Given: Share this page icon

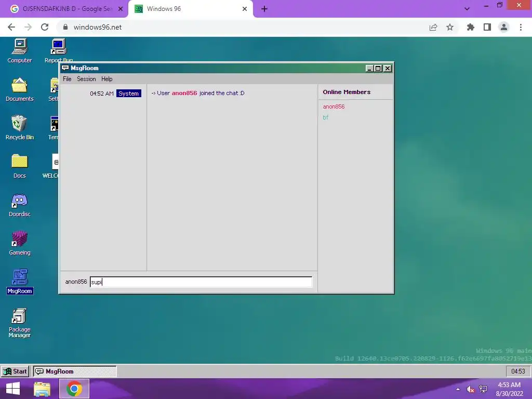Looking at the screenshot, I should 433,27.
